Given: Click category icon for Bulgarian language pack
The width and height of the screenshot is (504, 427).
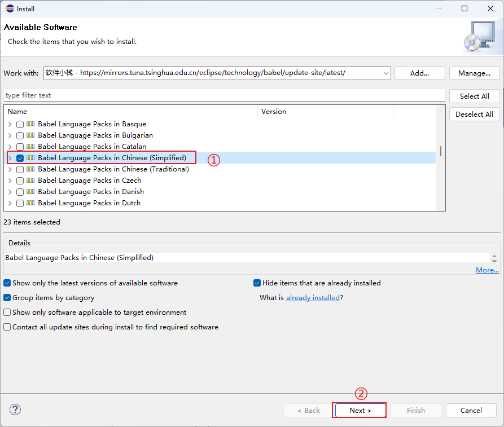Looking at the screenshot, I should (30, 135).
